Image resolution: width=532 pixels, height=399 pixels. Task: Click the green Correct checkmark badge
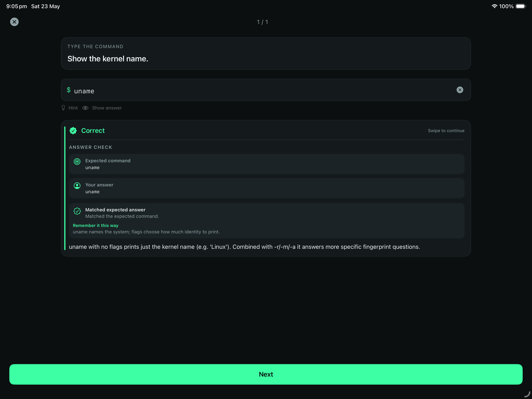point(73,131)
